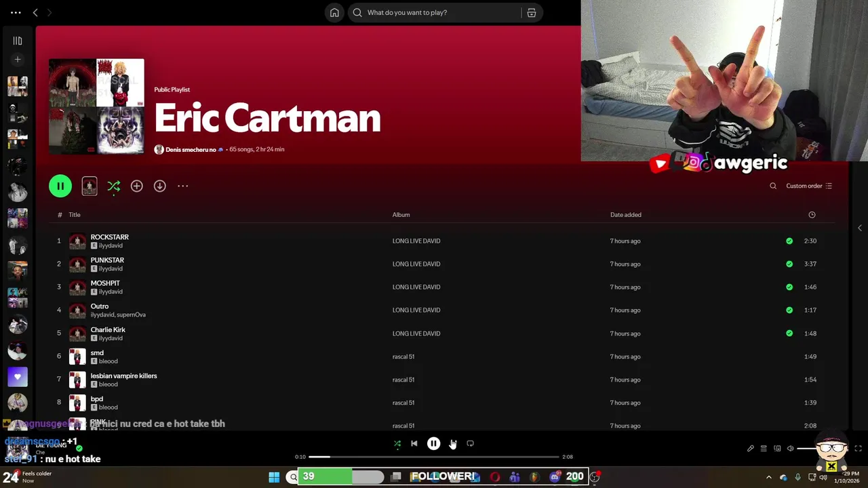Toggle saved checkmark for MOSHPIT
Image resolution: width=868 pixels, height=488 pixels.
pos(789,287)
